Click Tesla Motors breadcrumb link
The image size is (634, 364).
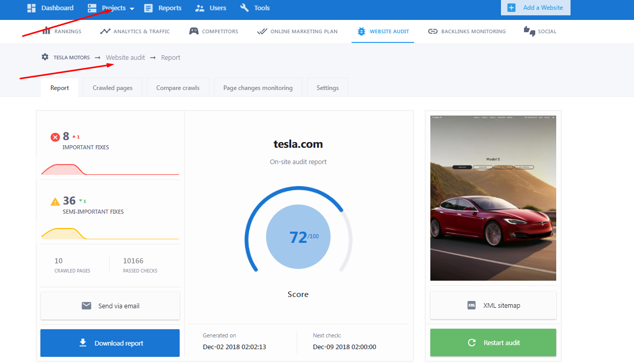(x=72, y=57)
